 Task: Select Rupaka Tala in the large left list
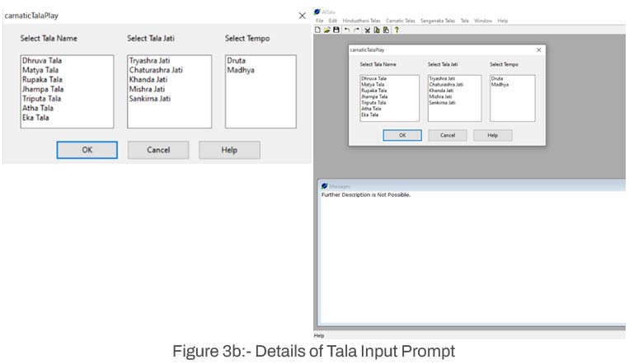click(x=42, y=80)
